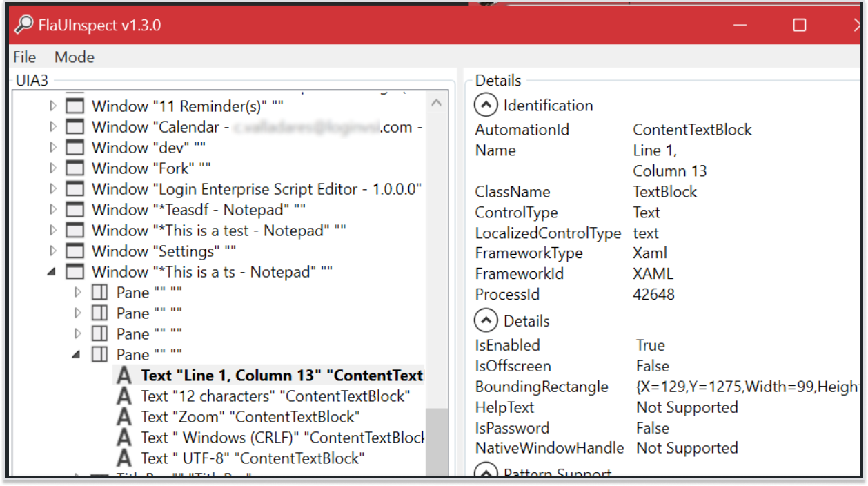Click window icon next to "Calendar" entry
Image resolution: width=868 pixels, height=486 pixels.
75,127
